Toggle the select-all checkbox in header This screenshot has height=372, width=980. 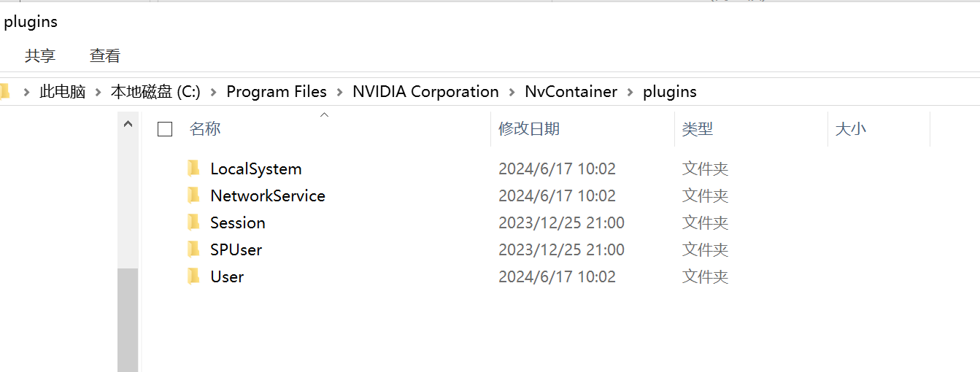click(165, 129)
